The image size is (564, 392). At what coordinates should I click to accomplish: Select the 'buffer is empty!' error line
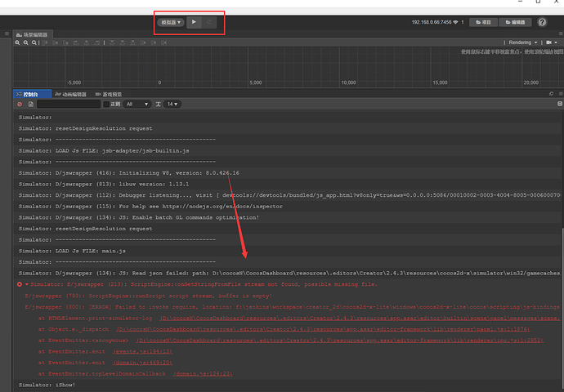click(x=148, y=296)
